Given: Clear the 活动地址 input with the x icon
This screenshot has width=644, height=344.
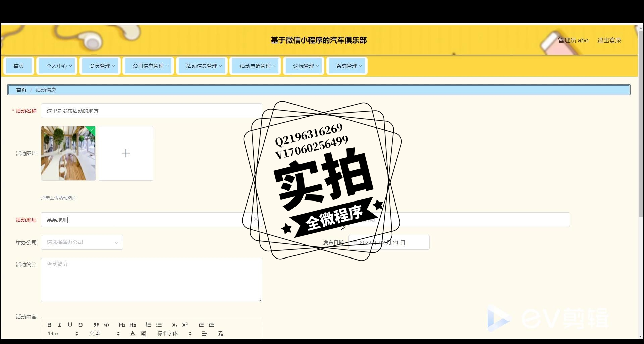Looking at the screenshot, I should (256, 219).
